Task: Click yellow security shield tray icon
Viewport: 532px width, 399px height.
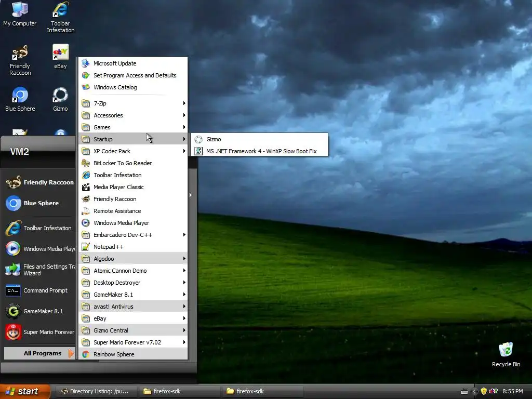Action: 484,391
